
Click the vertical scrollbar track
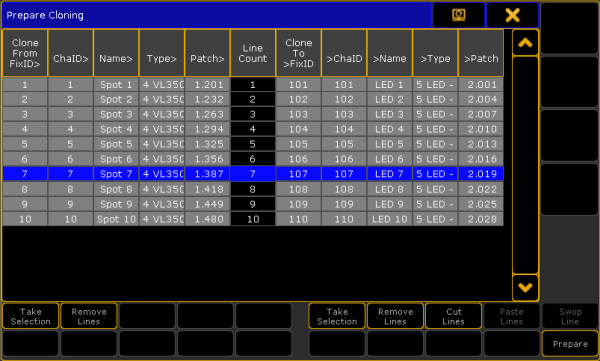coord(525,165)
